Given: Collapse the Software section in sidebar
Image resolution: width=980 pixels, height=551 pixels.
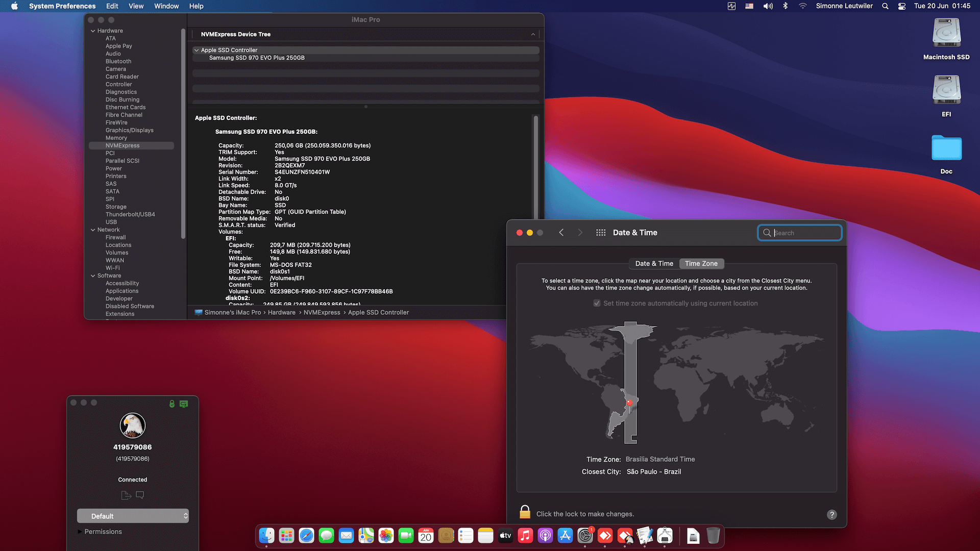Looking at the screenshot, I should click(93, 276).
